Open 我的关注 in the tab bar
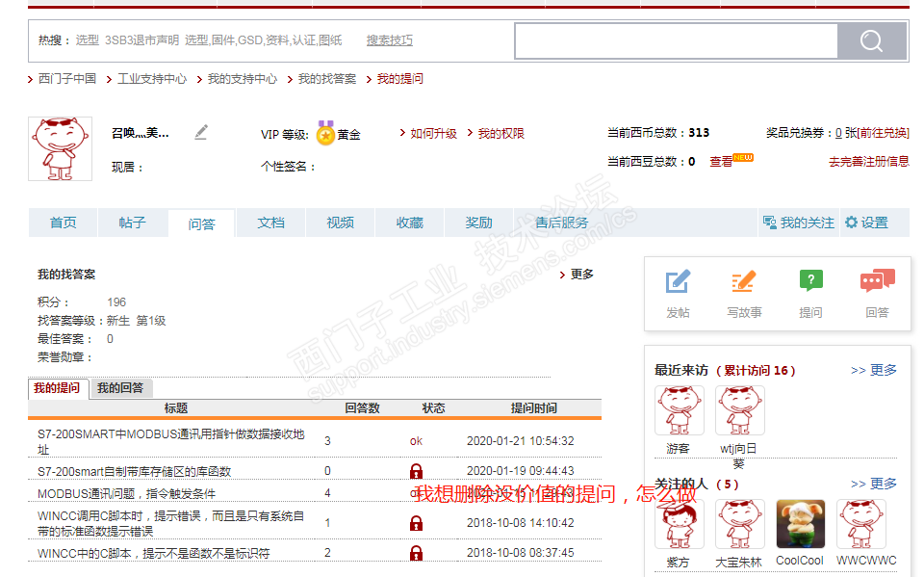Image resolution: width=924 pixels, height=577 pixels. coord(799,223)
